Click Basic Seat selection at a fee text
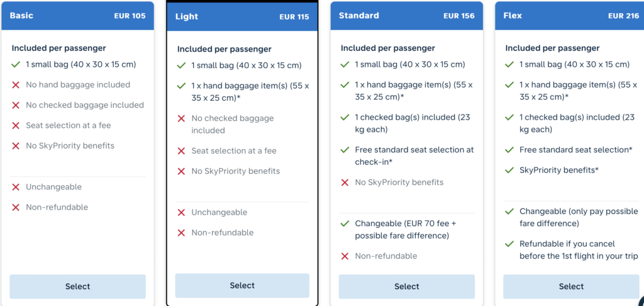The image size is (644, 306). pyautogui.click(x=69, y=125)
